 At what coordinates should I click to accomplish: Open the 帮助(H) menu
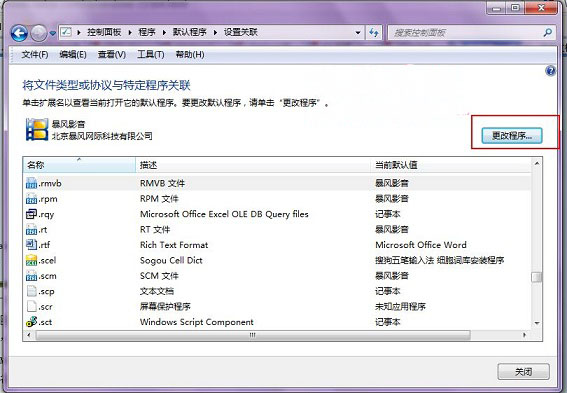(x=190, y=55)
